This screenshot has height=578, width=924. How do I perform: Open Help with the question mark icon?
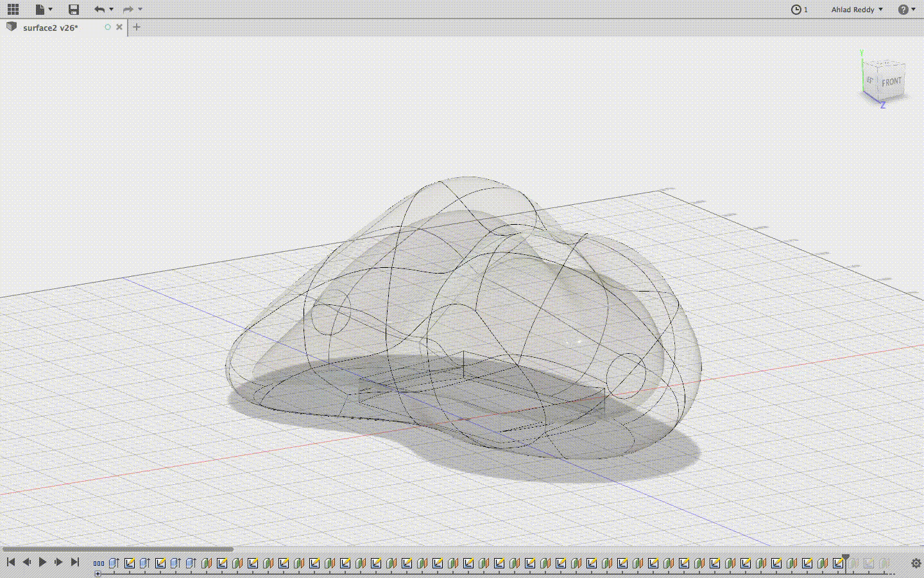(903, 9)
